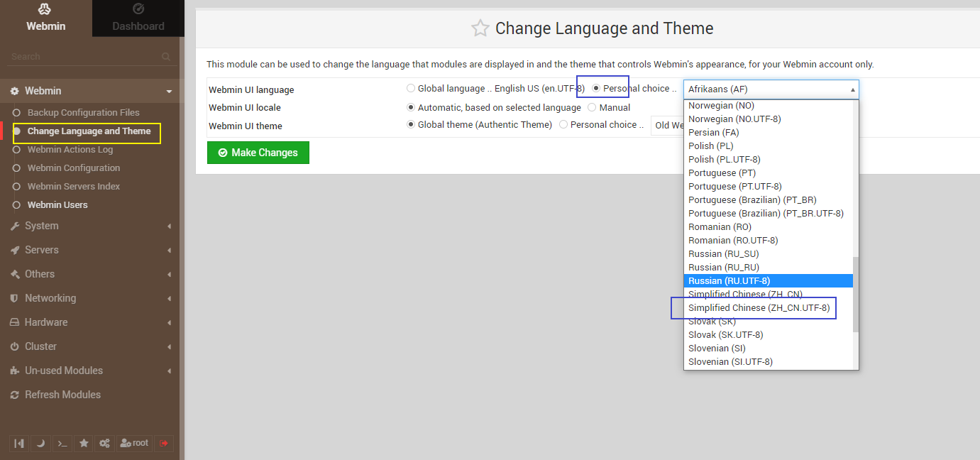Choose Slovenian (SI) option
The height and width of the screenshot is (460, 980).
pos(769,349)
